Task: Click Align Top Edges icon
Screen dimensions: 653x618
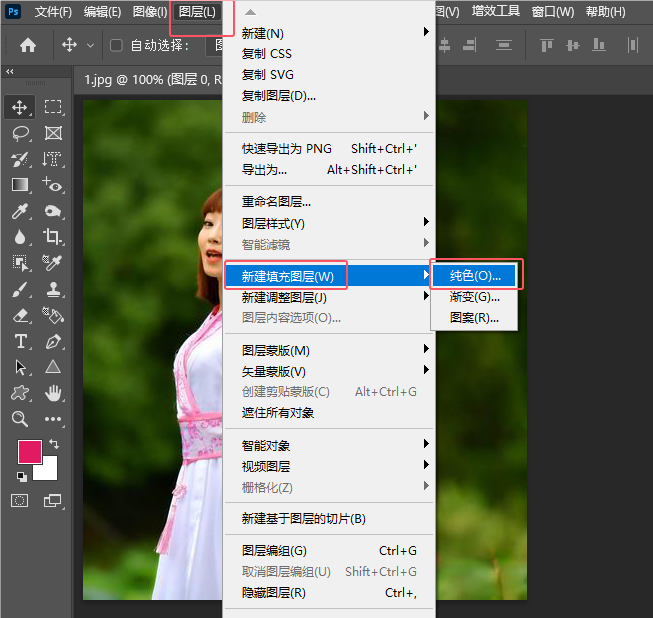Action: [x=546, y=45]
